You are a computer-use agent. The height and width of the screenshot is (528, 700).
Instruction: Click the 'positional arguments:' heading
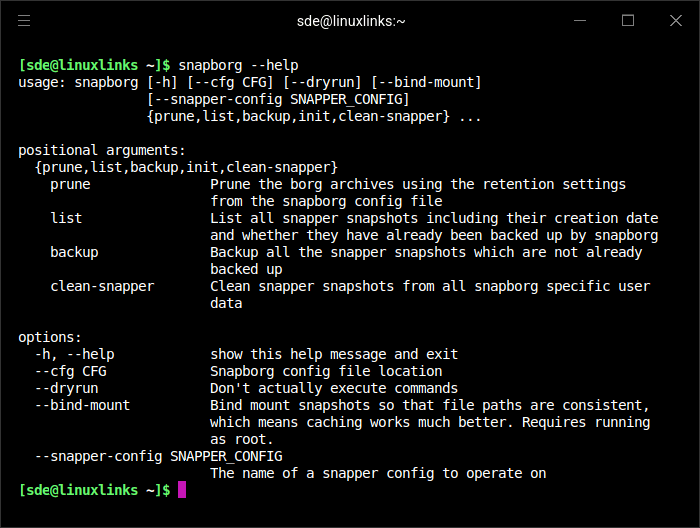102,150
